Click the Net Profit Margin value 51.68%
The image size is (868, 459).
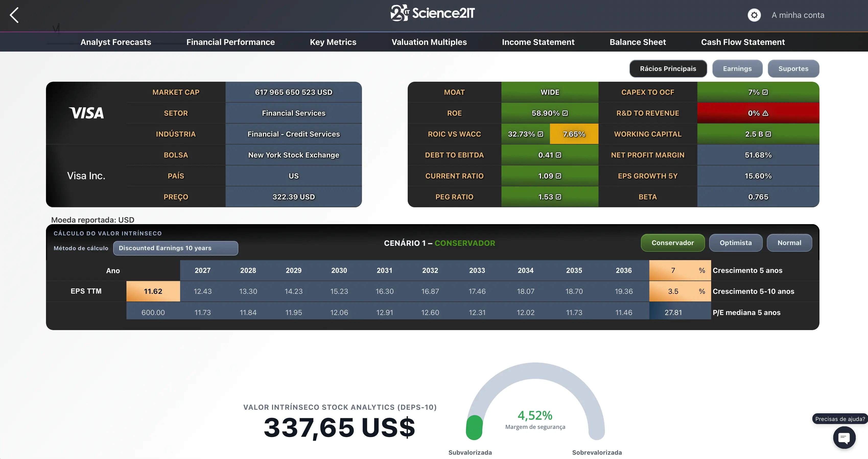point(758,155)
